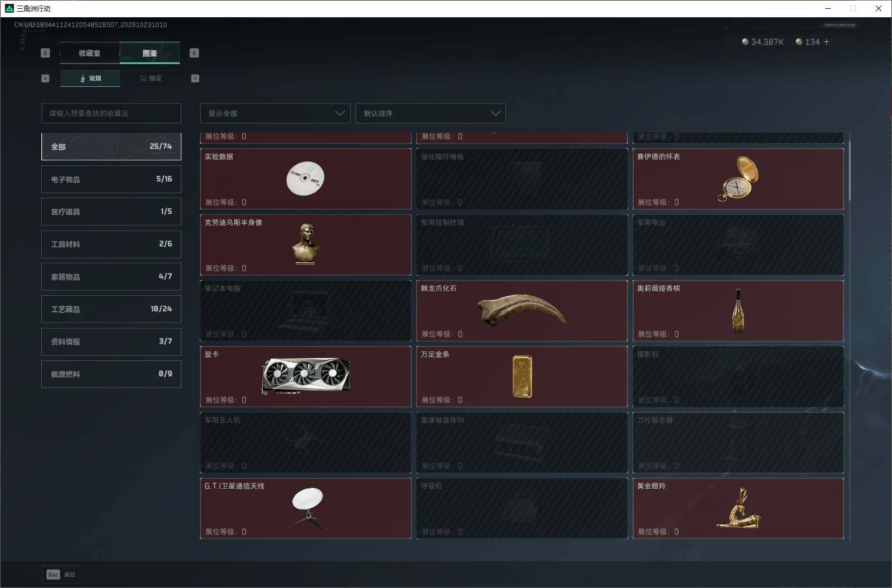Click the 显卡 graphics card icon
Viewport: 892px width, 588px height.
(x=306, y=376)
